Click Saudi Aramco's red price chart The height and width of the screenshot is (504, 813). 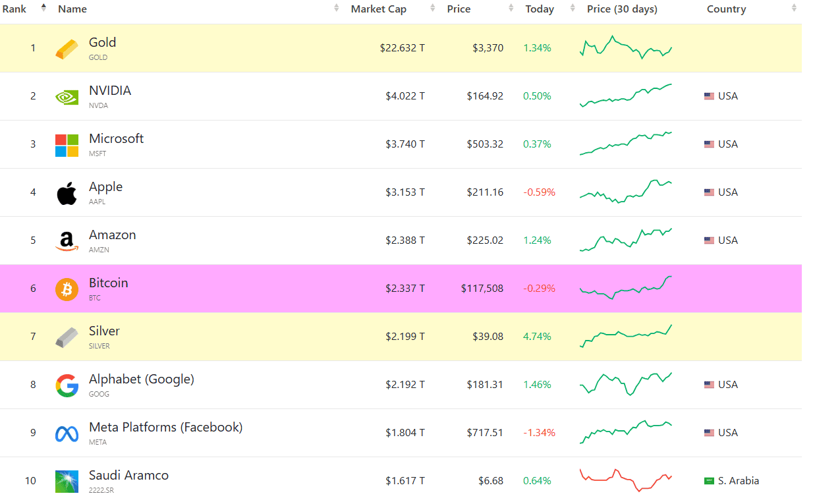(x=625, y=480)
